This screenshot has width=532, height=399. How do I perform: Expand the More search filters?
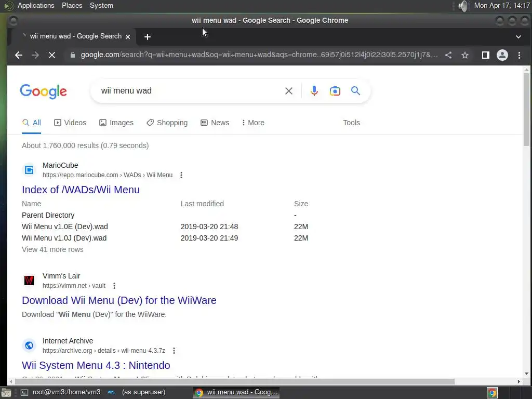253,123
